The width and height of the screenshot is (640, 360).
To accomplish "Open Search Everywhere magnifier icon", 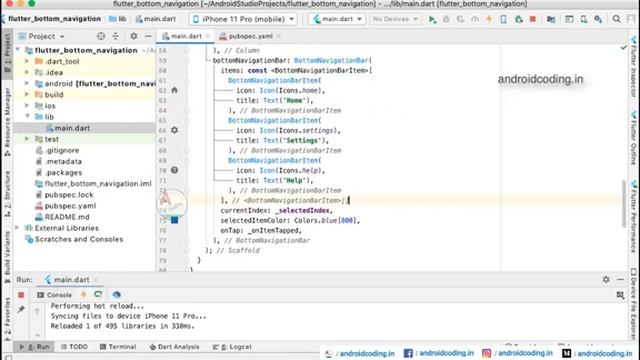I will click(x=616, y=19).
